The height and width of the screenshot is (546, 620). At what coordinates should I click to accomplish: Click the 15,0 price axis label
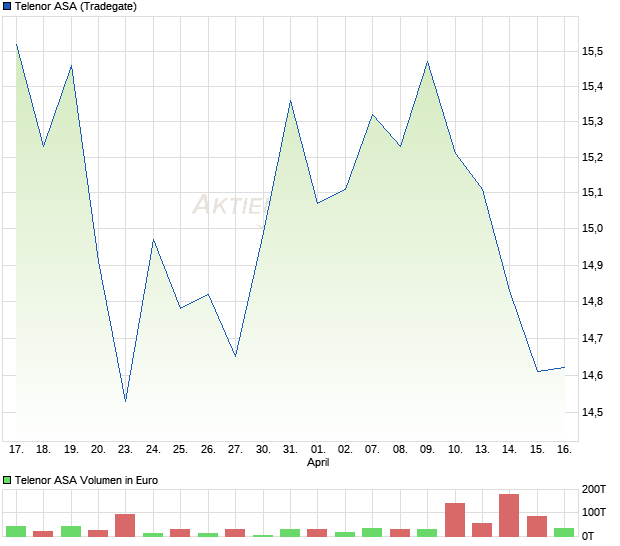(x=593, y=229)
